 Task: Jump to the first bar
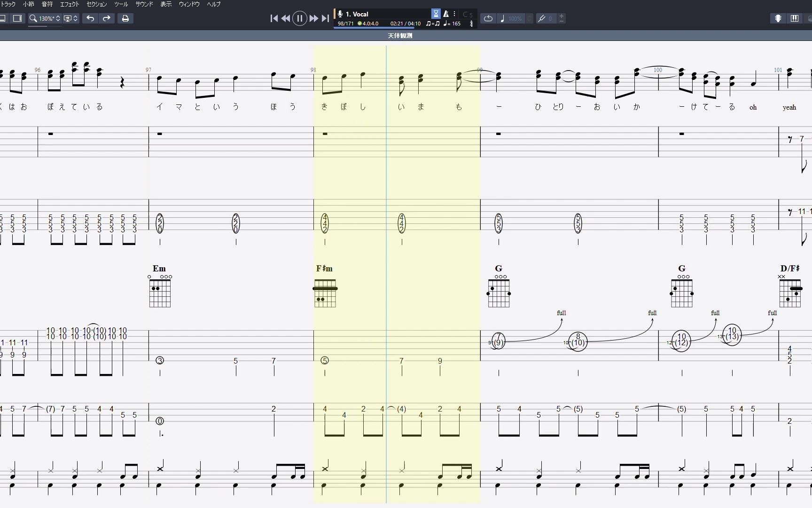point(274,18)
